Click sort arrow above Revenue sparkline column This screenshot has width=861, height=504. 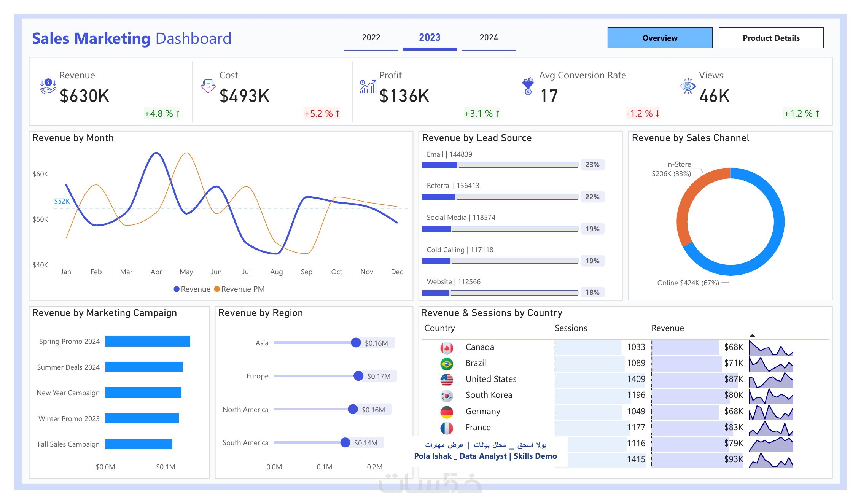[x=752, y=335]
